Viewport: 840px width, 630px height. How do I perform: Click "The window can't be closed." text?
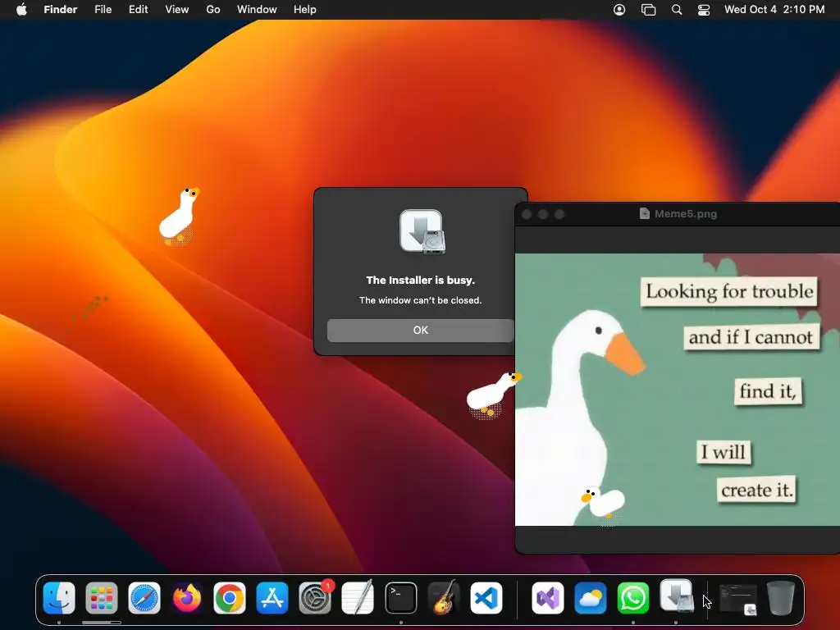(421, 300)
